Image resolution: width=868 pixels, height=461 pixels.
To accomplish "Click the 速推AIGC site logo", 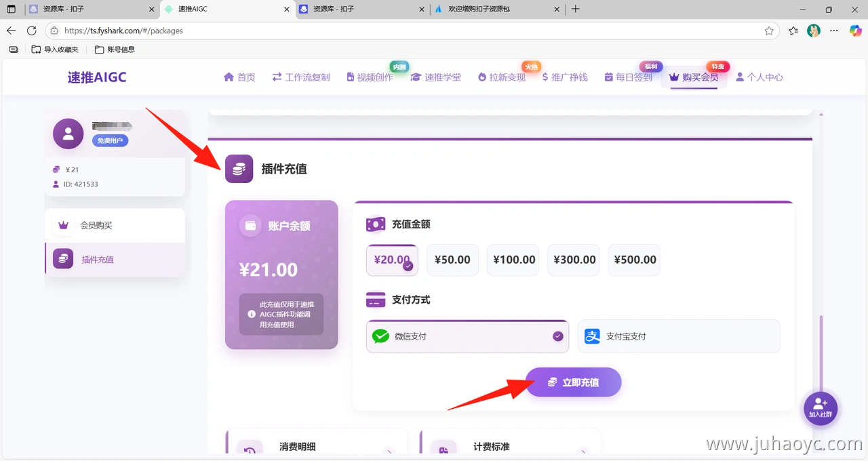I will point(97,77).
